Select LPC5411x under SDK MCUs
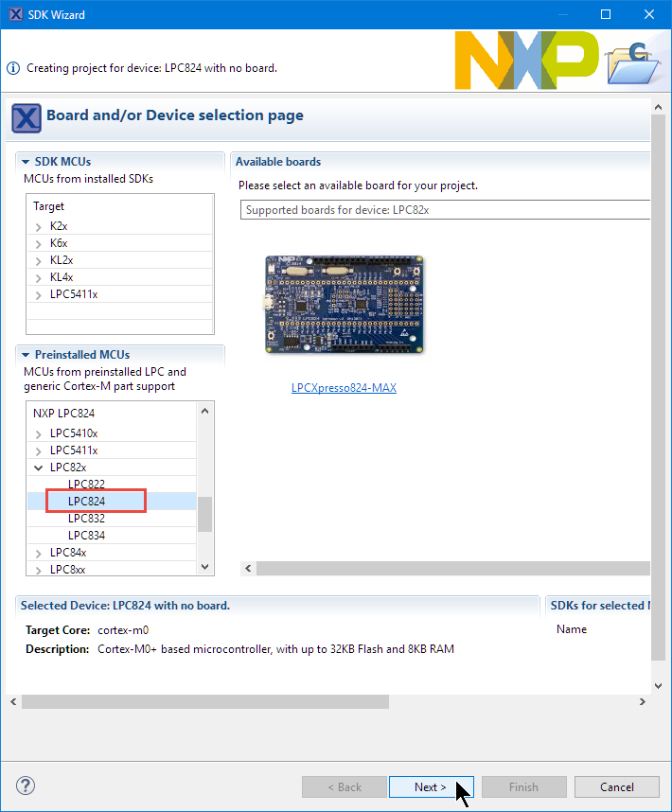This screenshot has width=672, height=812. pyautogui.click(x=74, y=294)
